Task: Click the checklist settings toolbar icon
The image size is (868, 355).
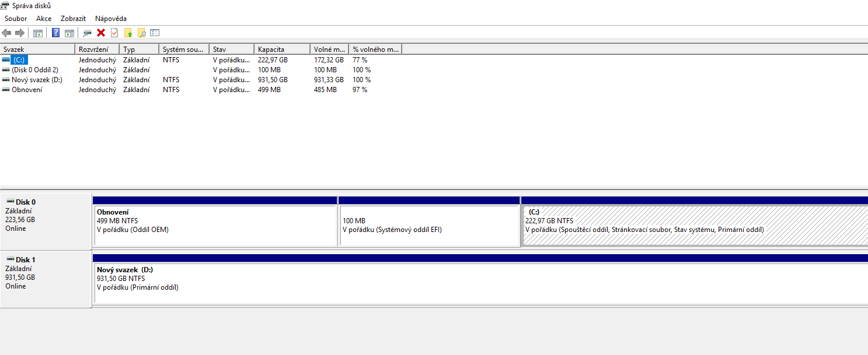Action: pyautogui.click(x=155, y=33)
